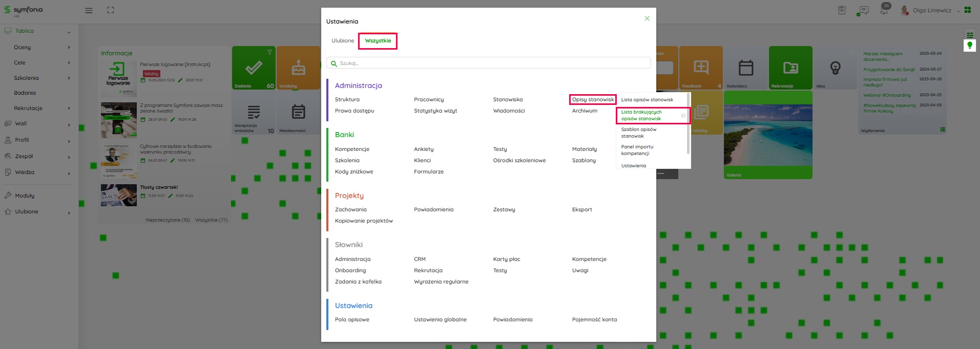Click the Ustawienia globalne link
This screenshot has width=980, height=349.
pyautogui.click(x=440, y=320)
